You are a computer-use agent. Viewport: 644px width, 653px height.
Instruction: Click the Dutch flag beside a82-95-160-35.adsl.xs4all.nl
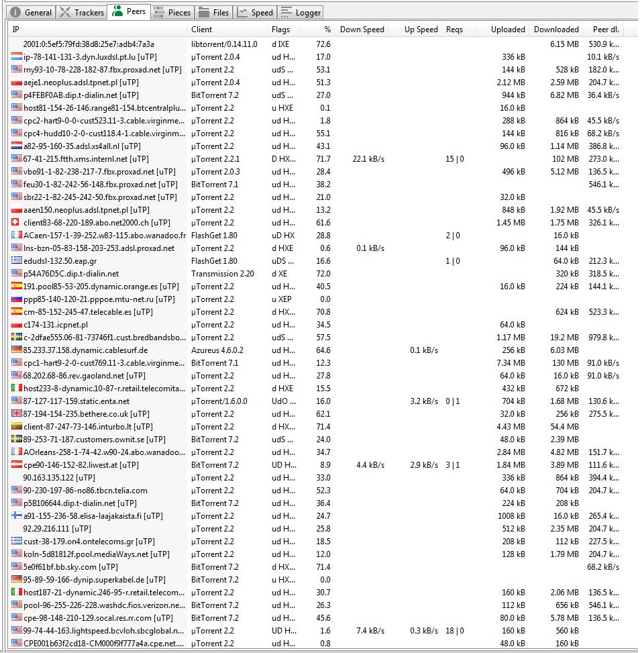coord(17,146)
